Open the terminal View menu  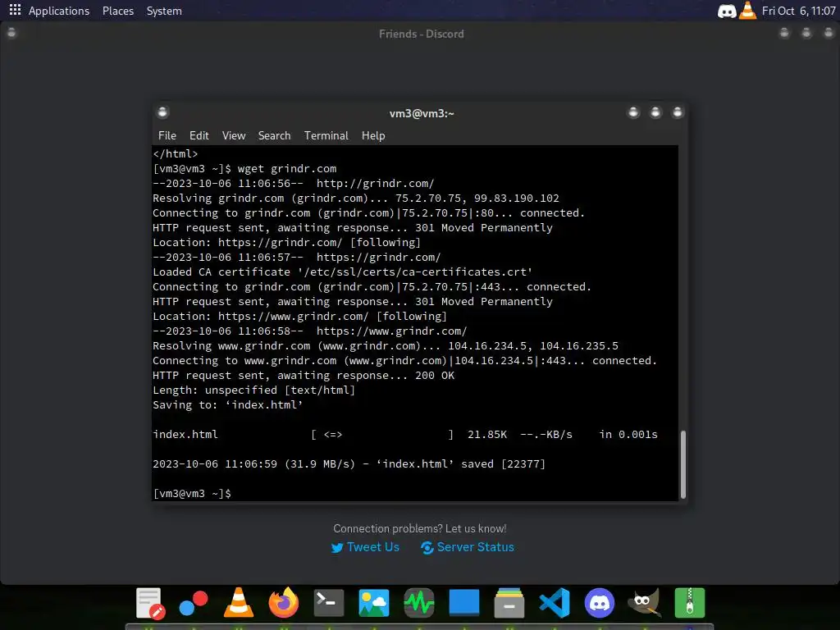[x=234, y=135]
